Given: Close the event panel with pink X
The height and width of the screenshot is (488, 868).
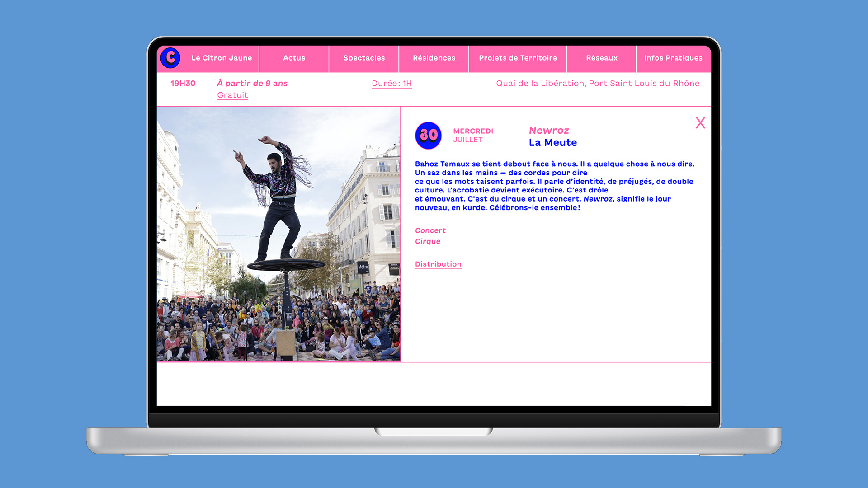Looking at the screenshot, I should click(700, 122).
